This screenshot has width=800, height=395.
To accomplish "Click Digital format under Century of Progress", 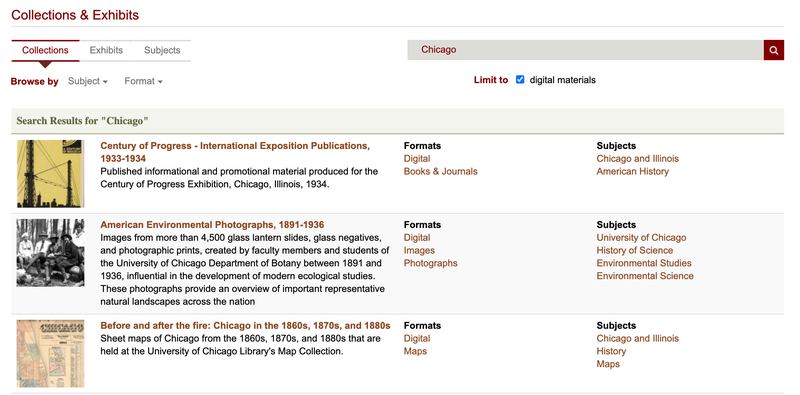I will click(417, 159).
